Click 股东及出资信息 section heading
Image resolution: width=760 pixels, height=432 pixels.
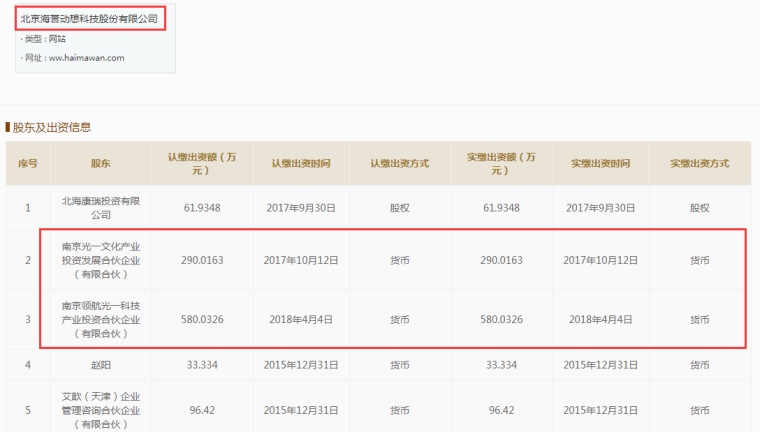coord(51,128)
